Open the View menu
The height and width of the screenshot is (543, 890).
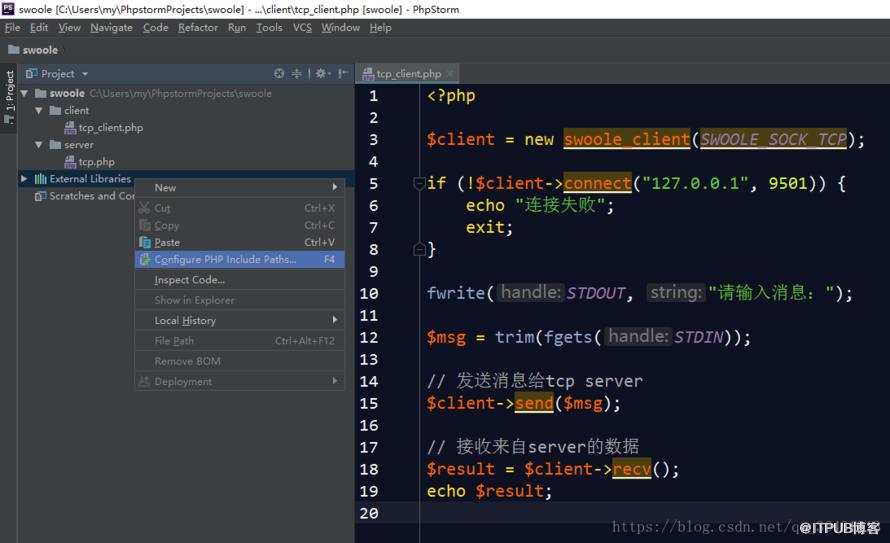pos(69,28)
